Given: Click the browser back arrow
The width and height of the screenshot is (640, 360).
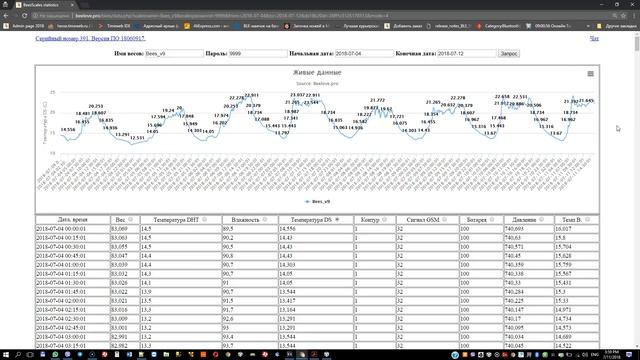Looking at the screenshot, I should pos(6,16).
